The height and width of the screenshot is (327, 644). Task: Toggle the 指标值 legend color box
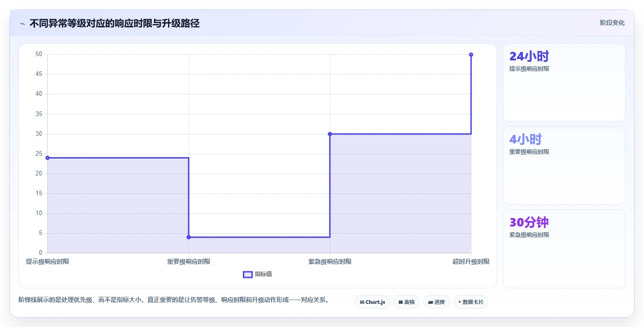248,274
